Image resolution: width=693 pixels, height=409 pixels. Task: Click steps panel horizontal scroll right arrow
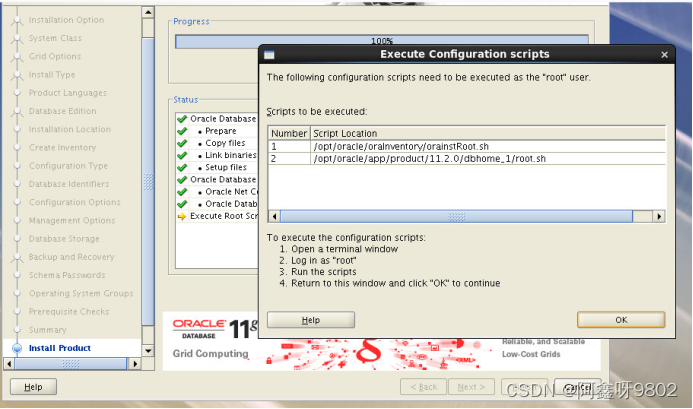(x=135, y=364)
